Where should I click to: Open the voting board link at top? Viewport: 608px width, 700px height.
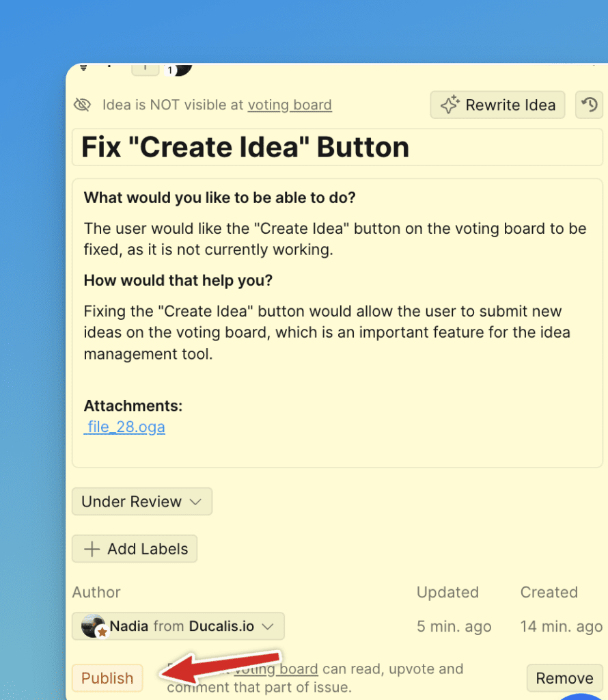click(x=290, y=105)
